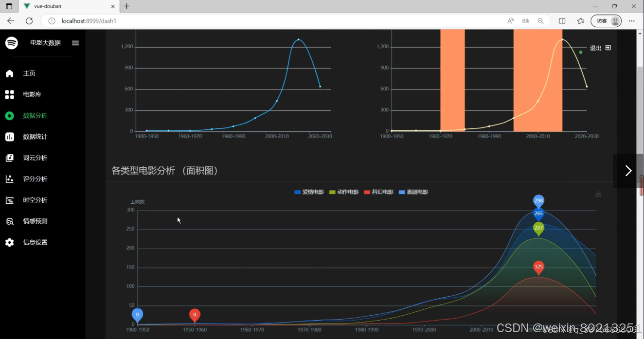
Task: Select the 主页 home icon in sidebar
Action: 10,73
